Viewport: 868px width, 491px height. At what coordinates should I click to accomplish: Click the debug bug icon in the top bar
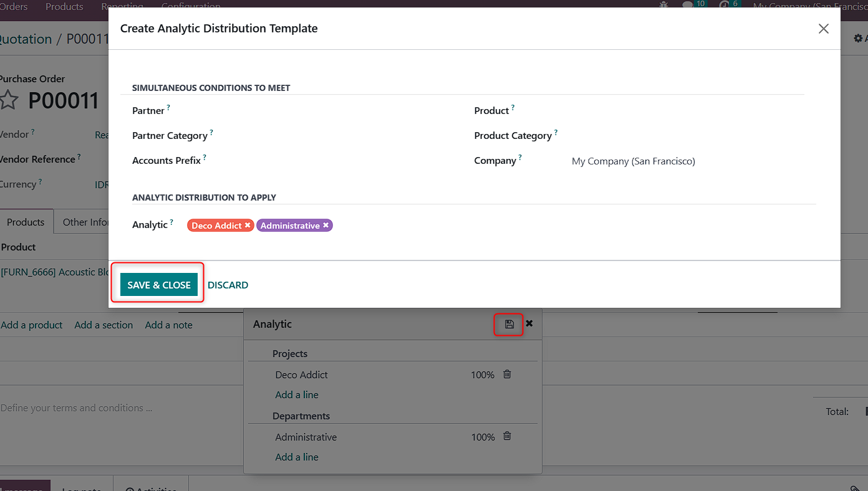(663, 6)
